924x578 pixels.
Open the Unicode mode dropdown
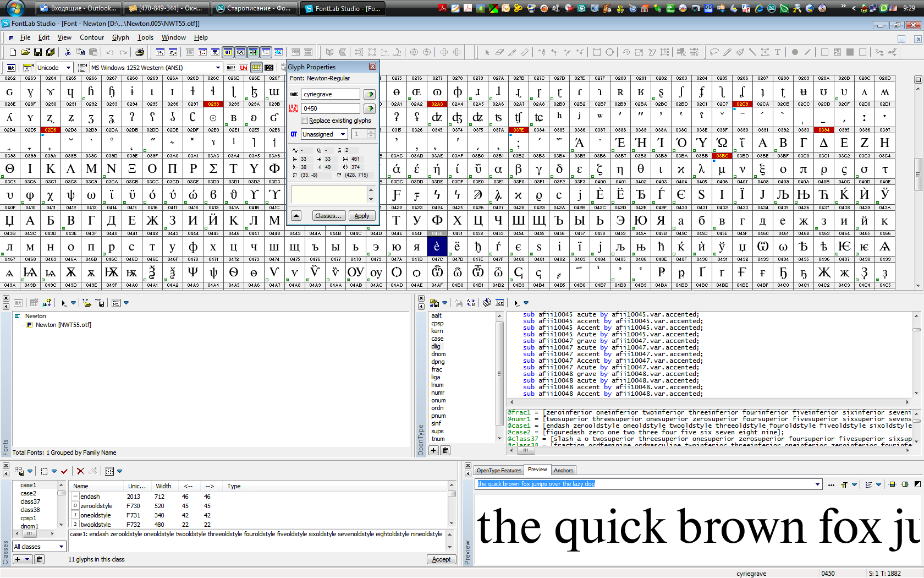click(x=68, y=68)
